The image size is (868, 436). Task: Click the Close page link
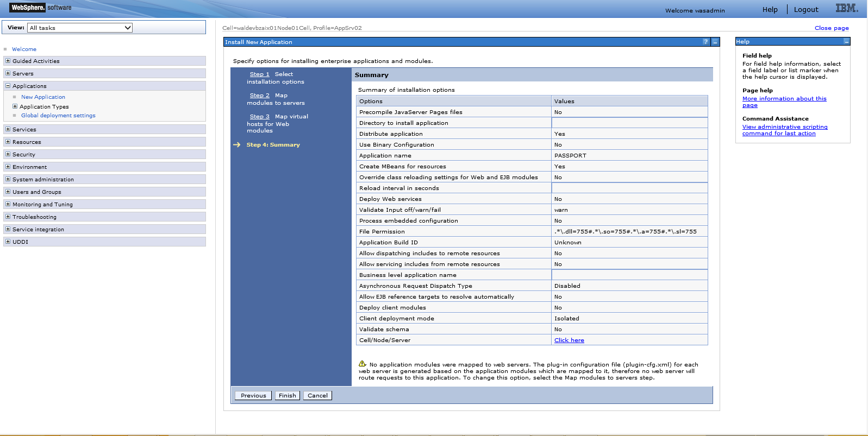click(x=832, y=28)
